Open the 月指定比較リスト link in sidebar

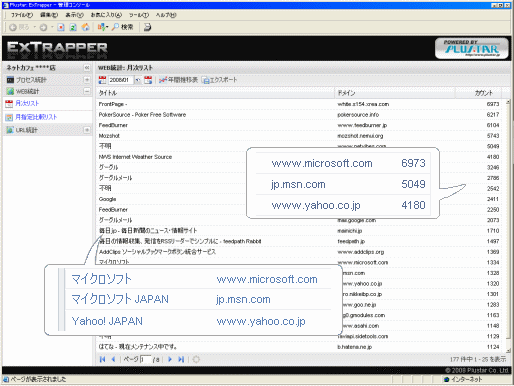point(36,117)
